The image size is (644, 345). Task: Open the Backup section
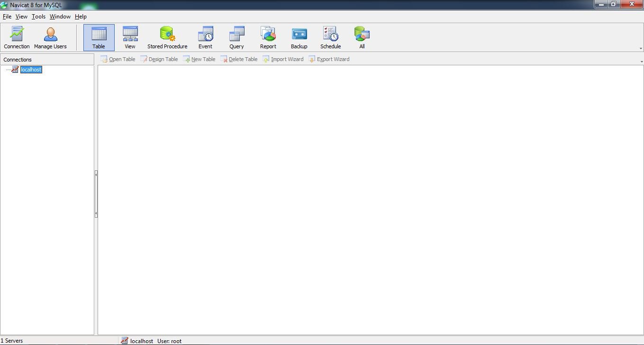(299, 38)
